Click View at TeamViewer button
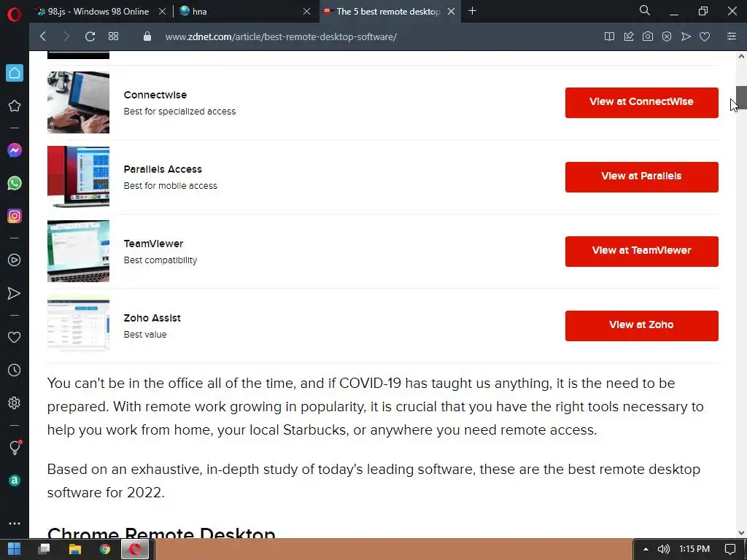The image size is (747, 560). click(x=641, y=251)
